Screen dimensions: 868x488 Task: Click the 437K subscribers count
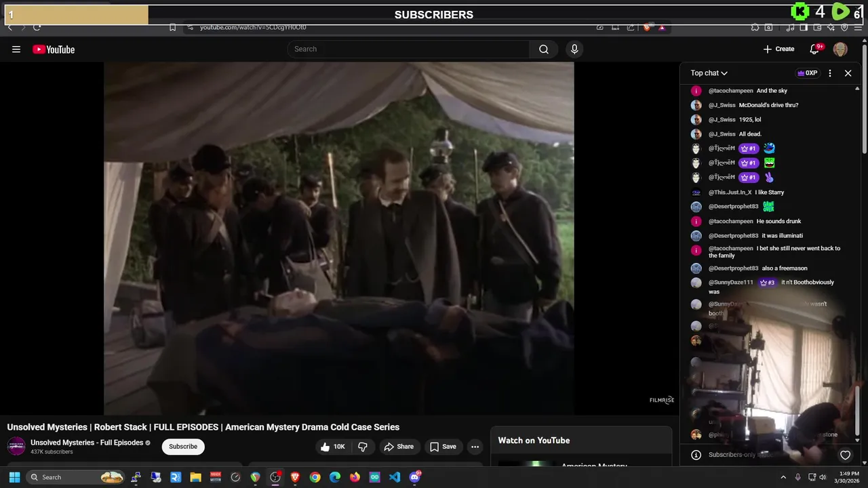click(52, 452)
